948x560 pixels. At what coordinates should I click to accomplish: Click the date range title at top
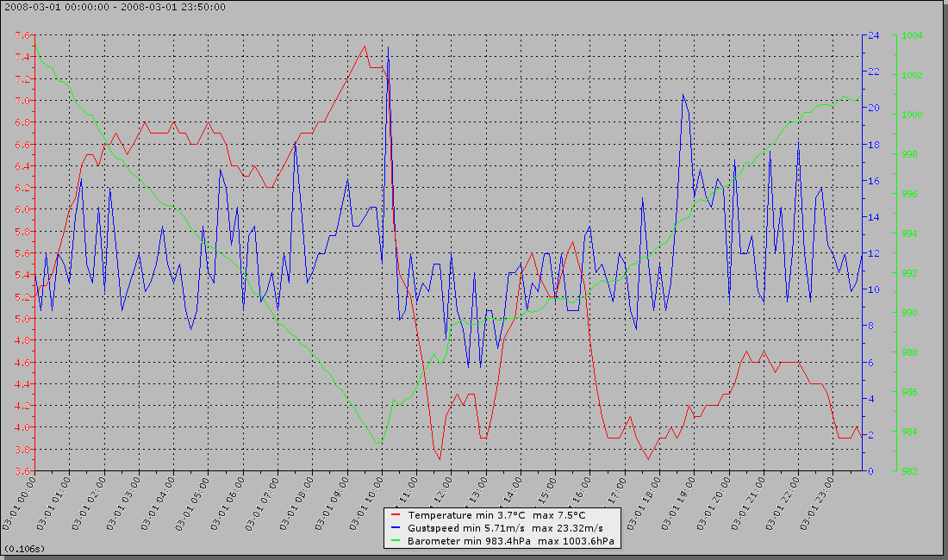tap(115, 7)
